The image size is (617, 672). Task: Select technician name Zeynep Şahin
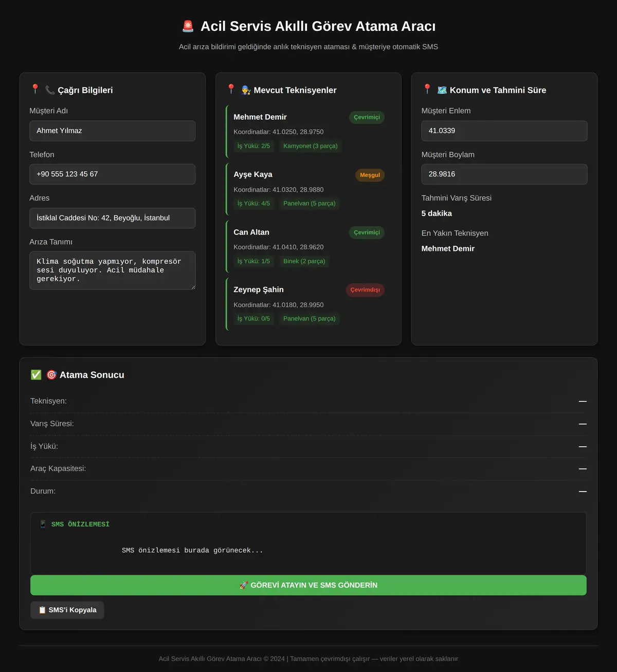pyautogui.click(x=259, y=290)
